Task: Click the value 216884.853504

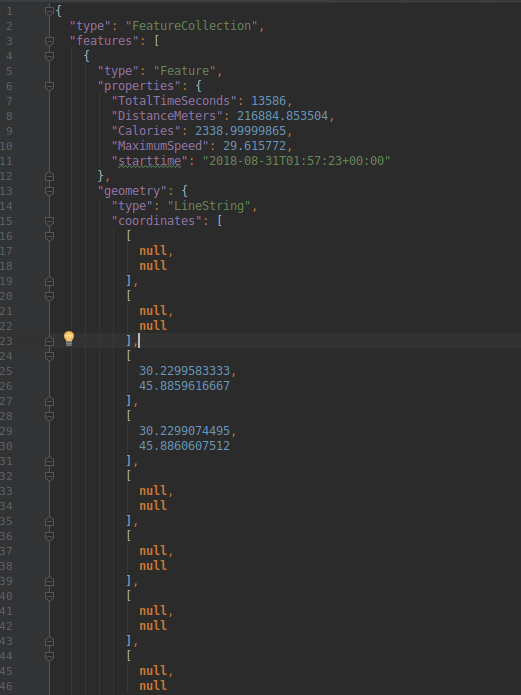Action: coord(282,116)
